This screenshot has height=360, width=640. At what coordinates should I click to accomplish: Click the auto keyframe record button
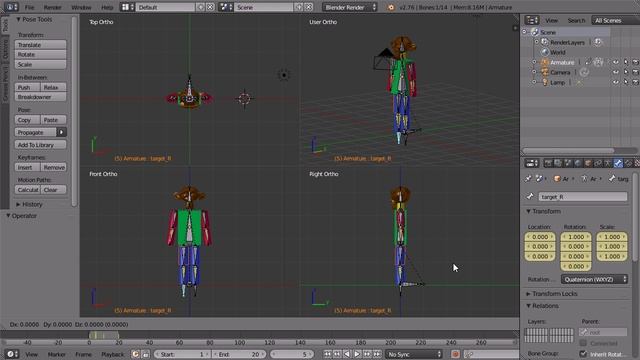455,354
